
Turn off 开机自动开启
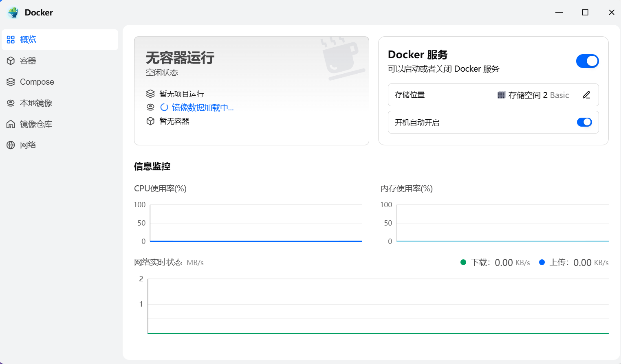pos(584,122)
